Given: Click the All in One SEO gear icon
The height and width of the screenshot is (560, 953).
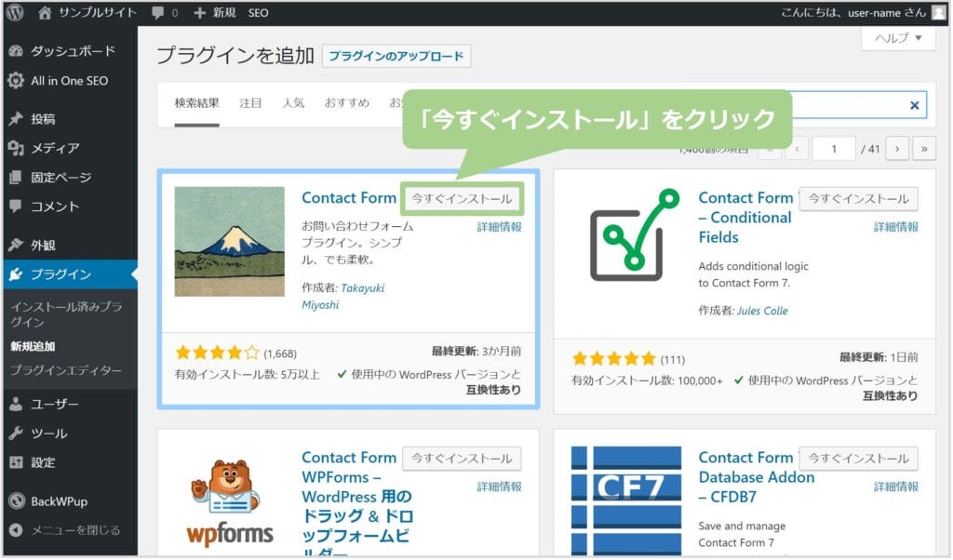Looking at the screenshot, I should (17, 80).
